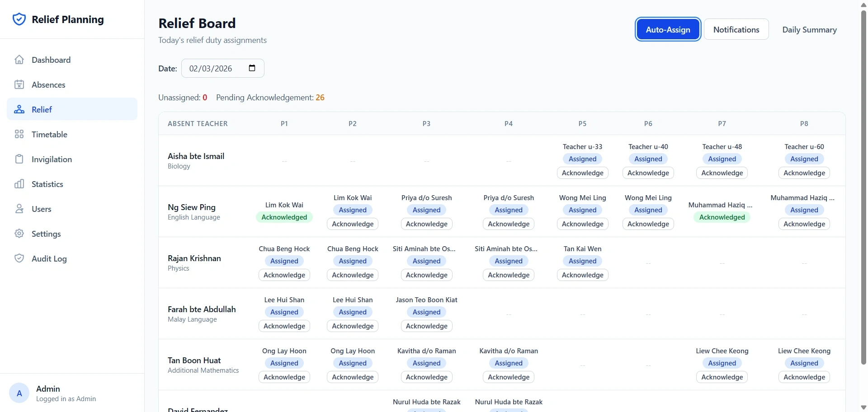Click the Relief people icon in sidebar
Image resolution: width=868 pixels, height=412 pixels.
click(19, 109)
